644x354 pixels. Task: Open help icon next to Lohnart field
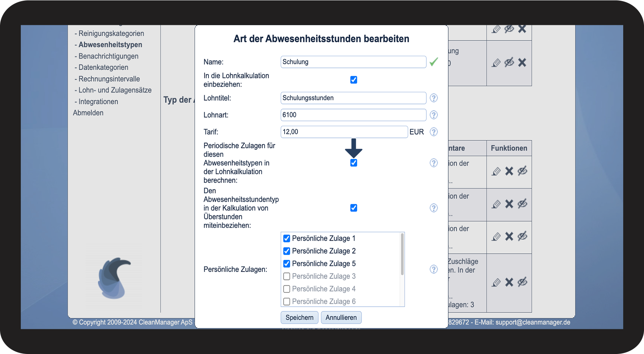(433, 115)
